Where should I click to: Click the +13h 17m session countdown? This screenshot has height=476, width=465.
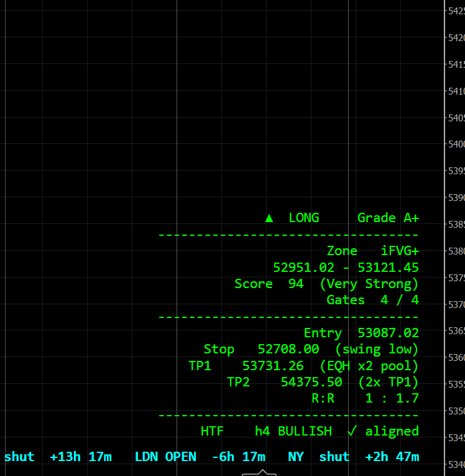click(81, 457)
